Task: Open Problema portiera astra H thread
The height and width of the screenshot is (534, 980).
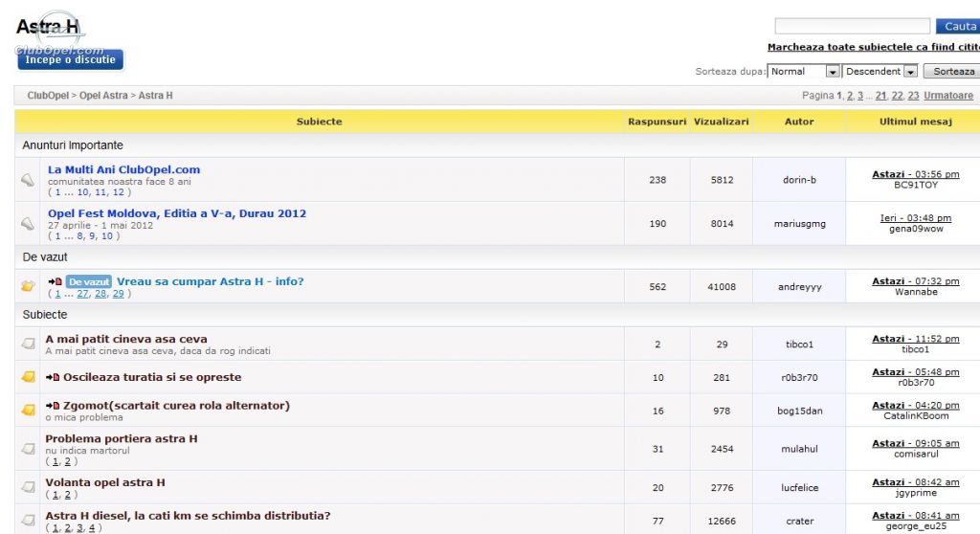Action: coord(122,438)
